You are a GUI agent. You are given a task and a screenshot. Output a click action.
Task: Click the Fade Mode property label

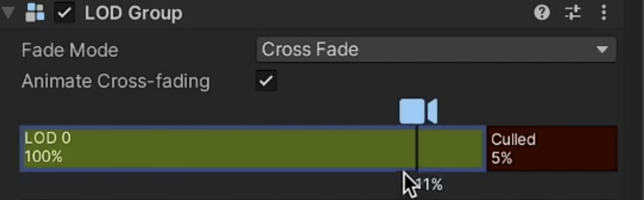click(70, 50)
